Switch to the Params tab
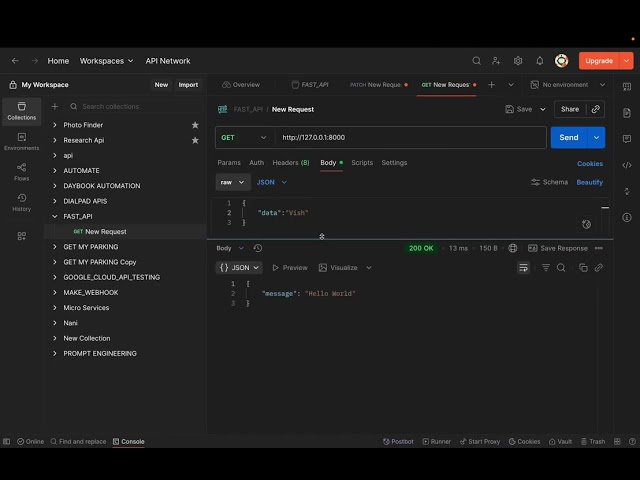The width and height of the screenshot is (640, 480). click(229, 163)
